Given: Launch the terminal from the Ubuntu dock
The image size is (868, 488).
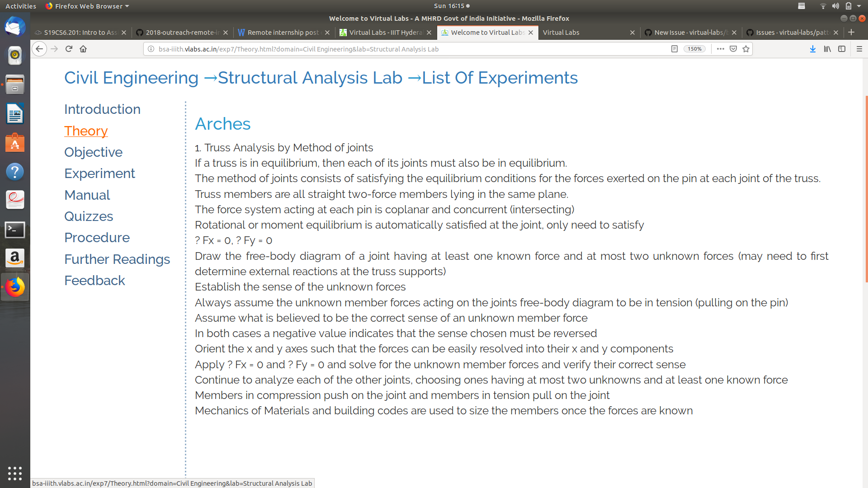Looking at the screenshot, I should [15, 230].
